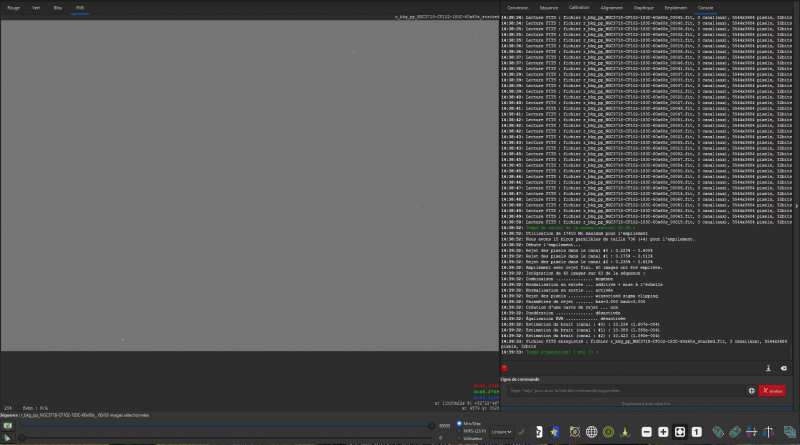This screenshot has height=445, width=800.
Task: Click the command line input field
Action: tap(626, 390)
